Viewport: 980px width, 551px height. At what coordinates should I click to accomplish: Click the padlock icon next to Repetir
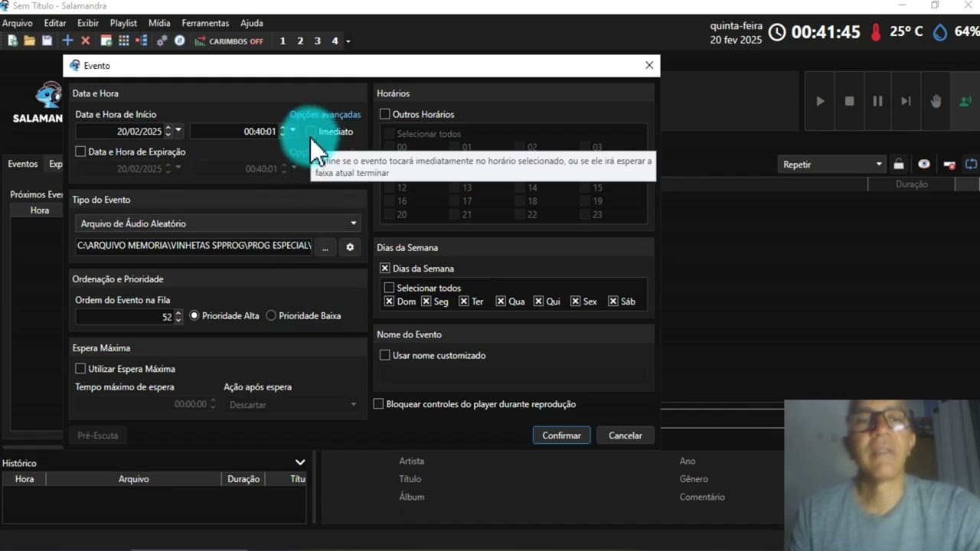pyautogui.click(x=899, y=165)
